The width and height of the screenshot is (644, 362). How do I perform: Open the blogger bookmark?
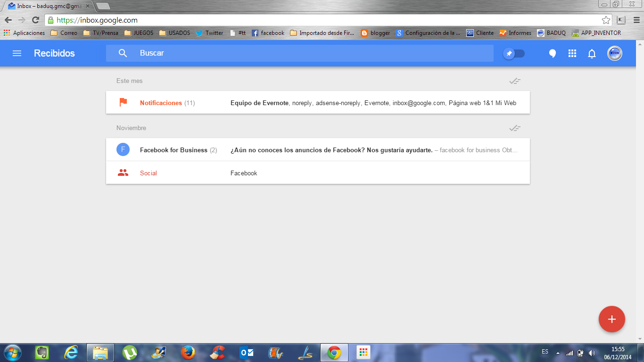tap(375, 33)
